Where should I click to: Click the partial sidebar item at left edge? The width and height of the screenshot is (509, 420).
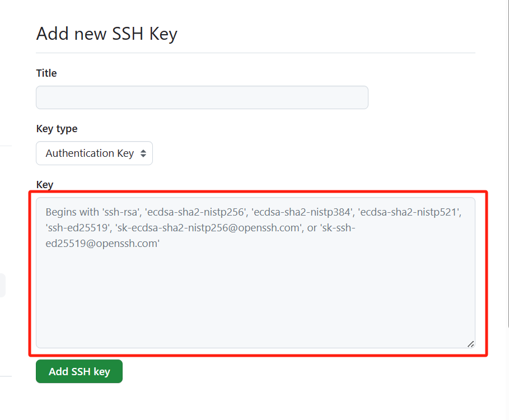[x=3, y=285]
